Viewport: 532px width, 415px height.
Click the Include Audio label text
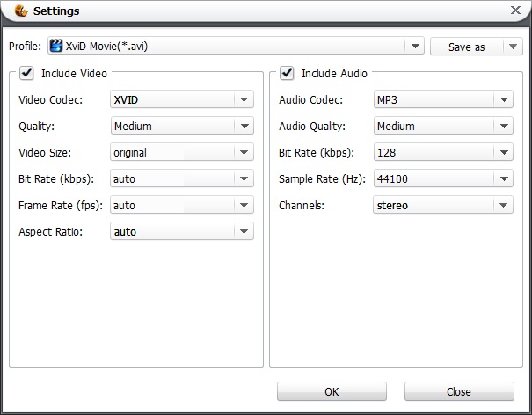(x=334, y=73)
